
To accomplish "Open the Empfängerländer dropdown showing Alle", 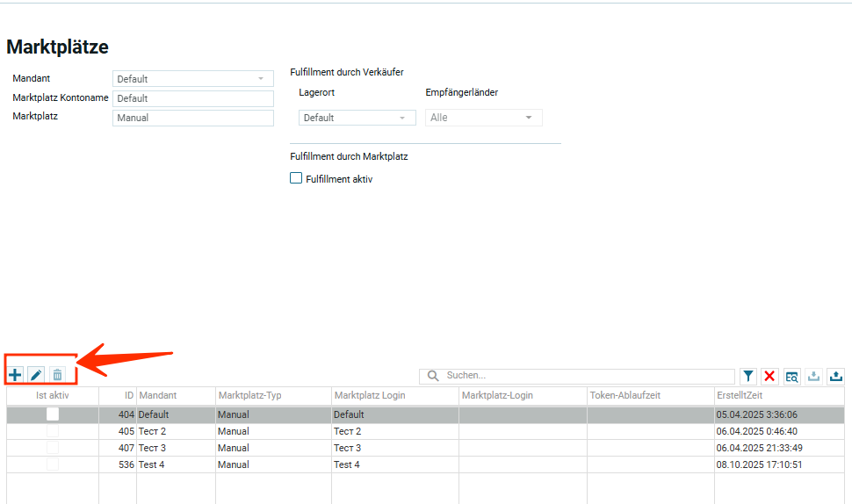I will (x=483, y=118).
